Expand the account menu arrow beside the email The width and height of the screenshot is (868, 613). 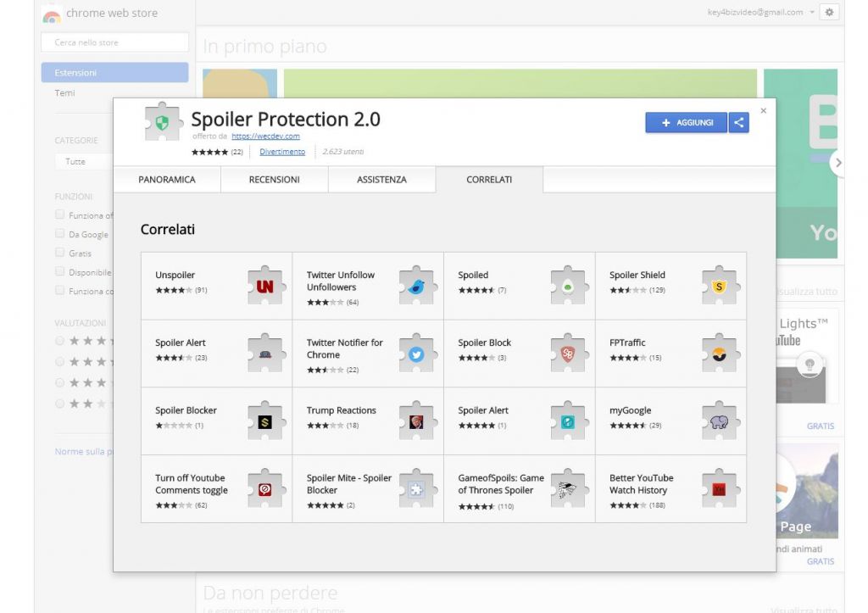(x=812, y=12)
